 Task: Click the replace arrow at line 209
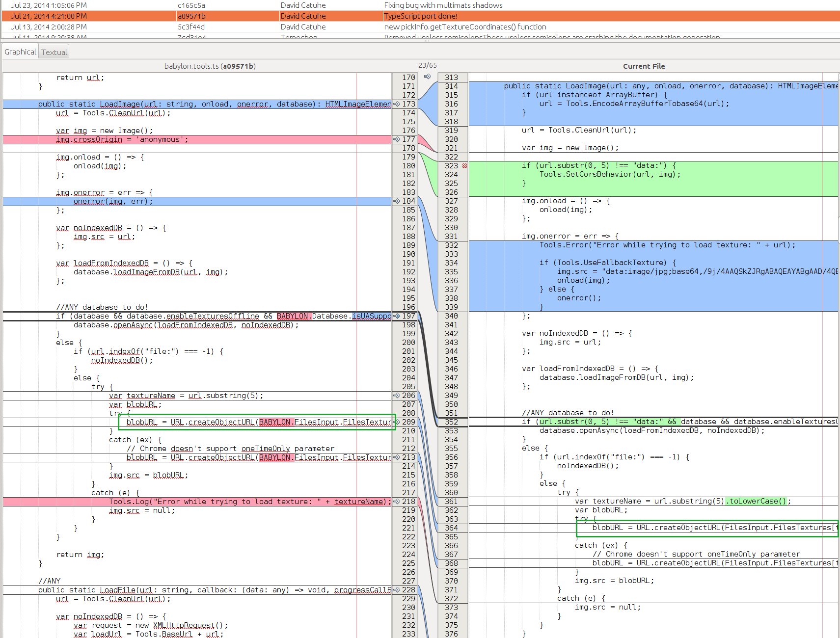point(397,422)
